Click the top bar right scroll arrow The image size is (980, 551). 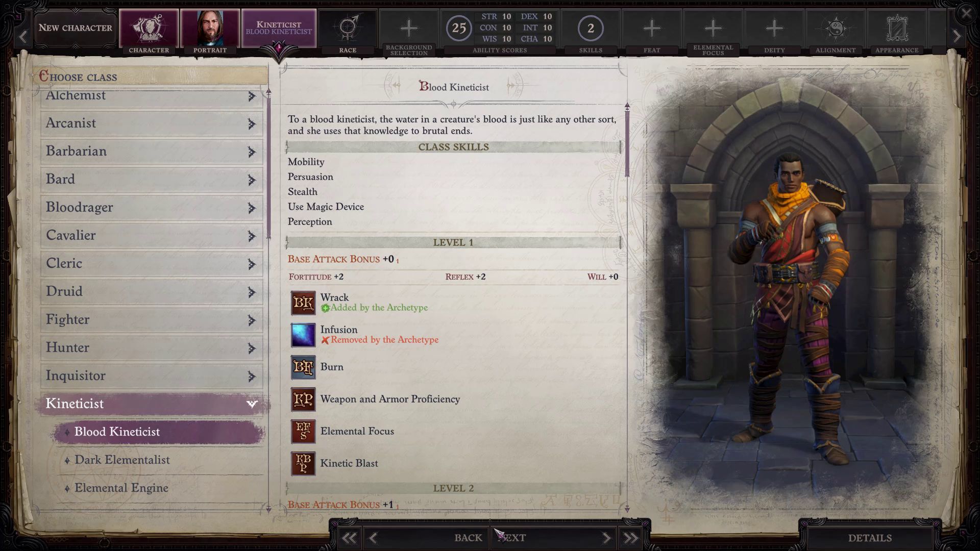pos(957,36)
